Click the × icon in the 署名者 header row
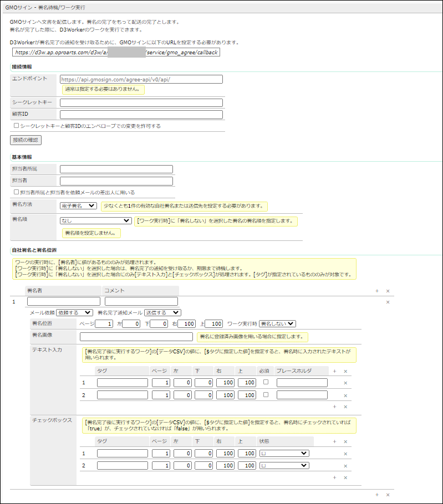 (x=388, y=291)
